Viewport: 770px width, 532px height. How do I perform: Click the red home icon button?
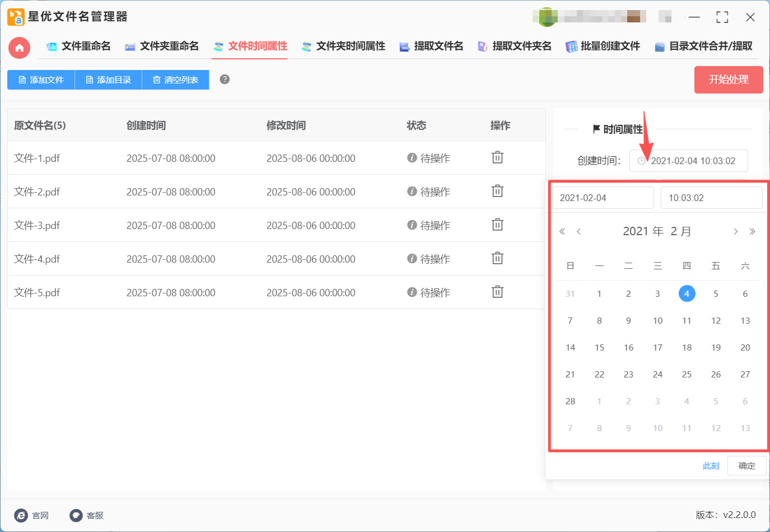(19, 48)
